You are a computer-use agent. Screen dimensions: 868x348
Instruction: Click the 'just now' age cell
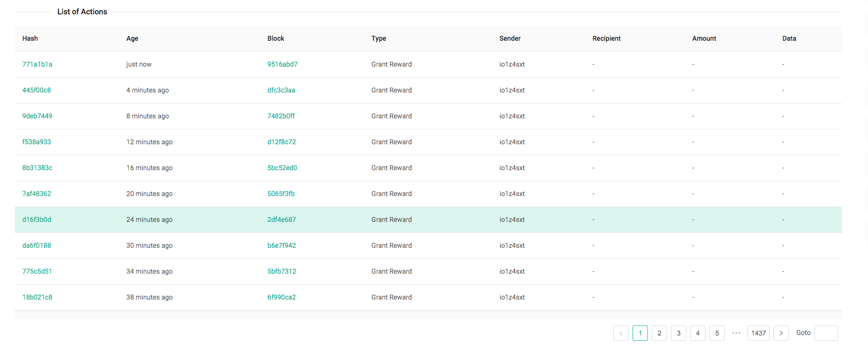point(139,64)
